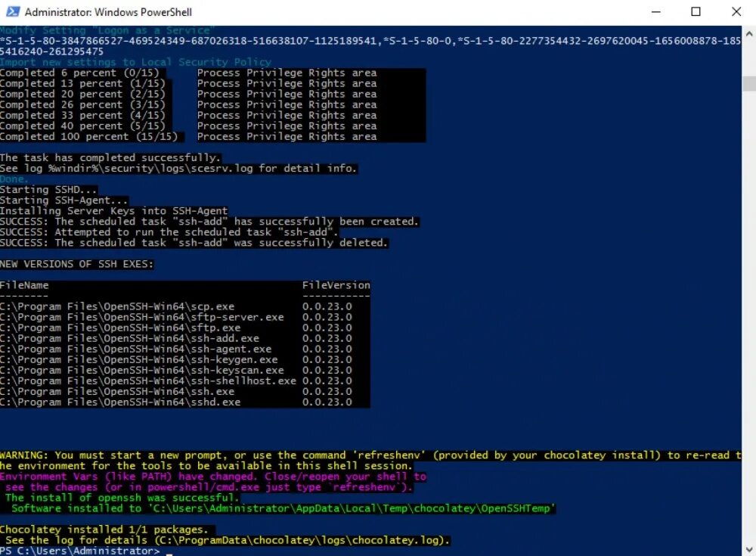Click 'Completed 13 percent (1/15)' line
Viewport: 756px width, 556px height.
pyautogui.click(x=82, y=83)
